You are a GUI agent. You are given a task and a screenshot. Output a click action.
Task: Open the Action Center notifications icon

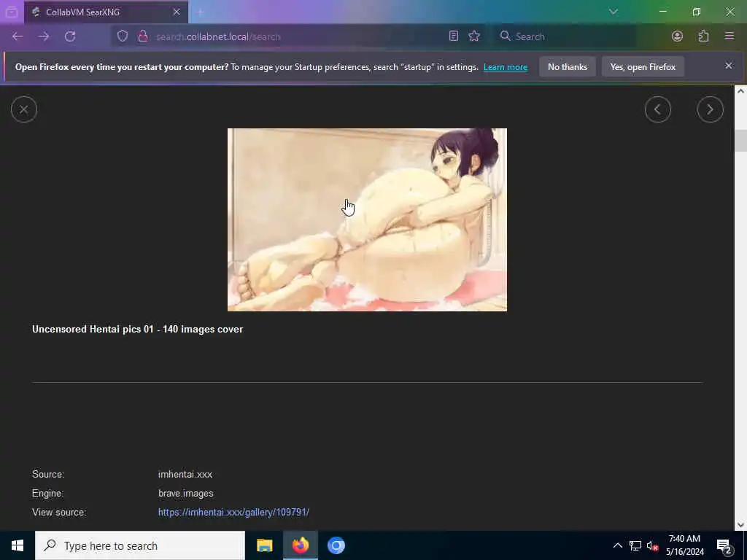coord(724,545)
